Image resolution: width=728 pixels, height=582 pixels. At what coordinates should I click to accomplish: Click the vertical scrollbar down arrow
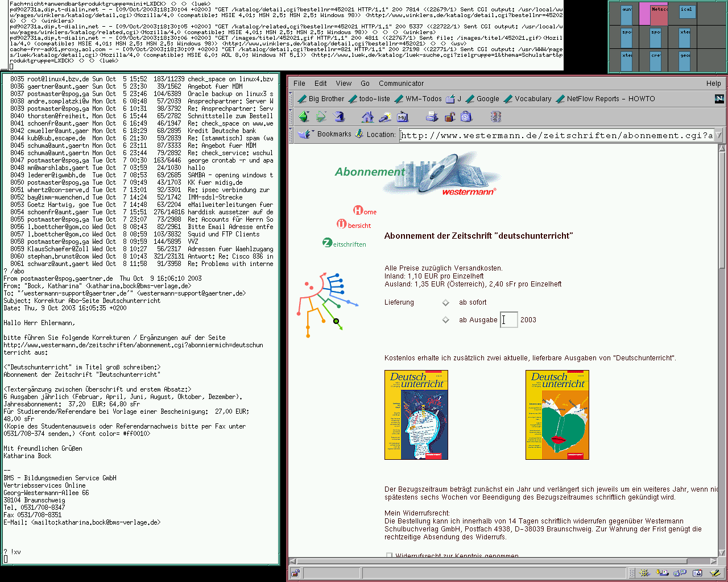click(x=723, y=554)
